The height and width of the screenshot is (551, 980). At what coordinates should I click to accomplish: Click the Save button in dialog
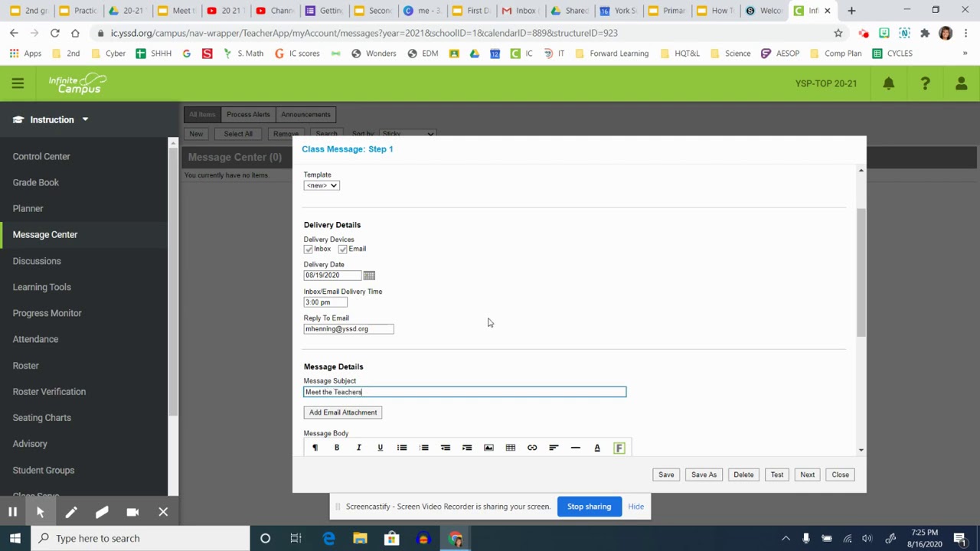tap(666, 474)
